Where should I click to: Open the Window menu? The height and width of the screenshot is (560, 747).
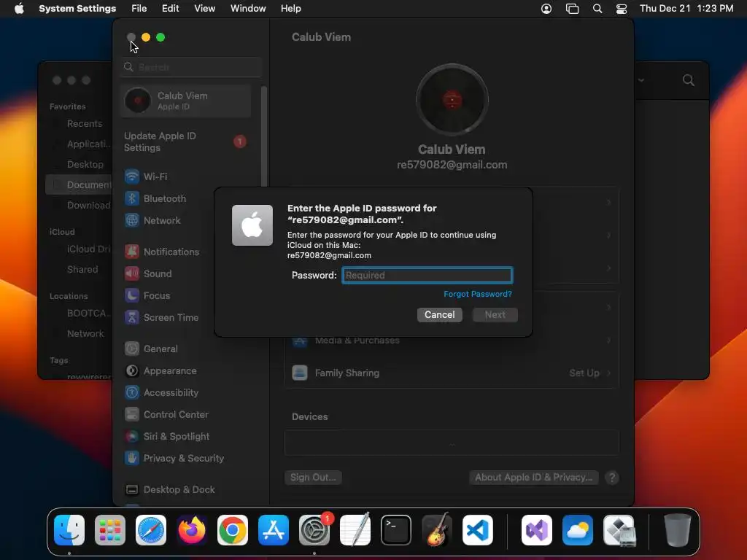(x=248, y=9)
